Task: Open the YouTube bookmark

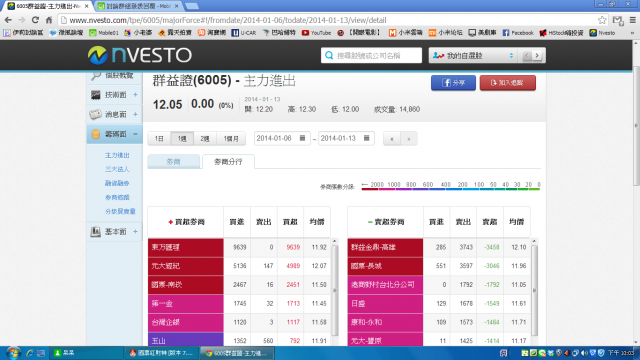Action: (x=316, y=33)
